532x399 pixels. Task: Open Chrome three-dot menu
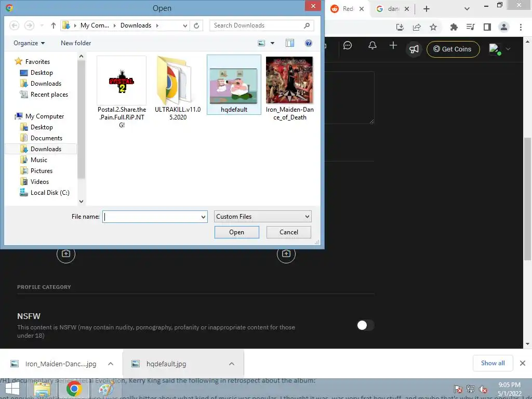(521, 27)
